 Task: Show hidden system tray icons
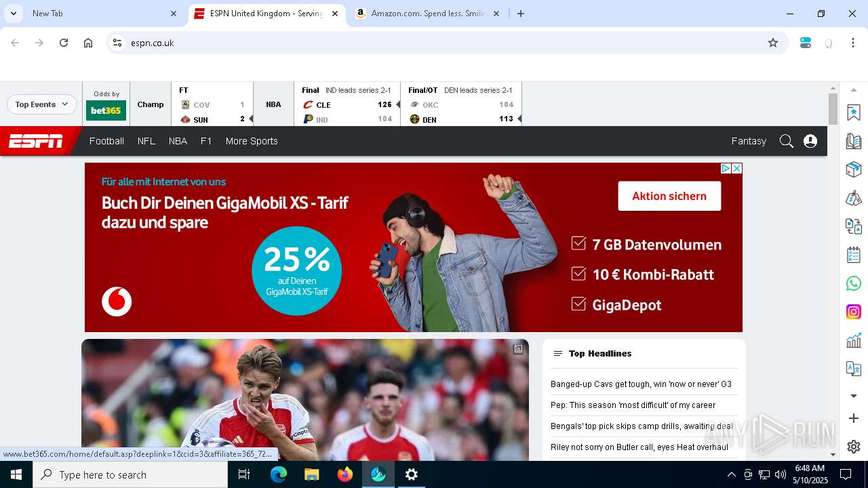point(731,474)
